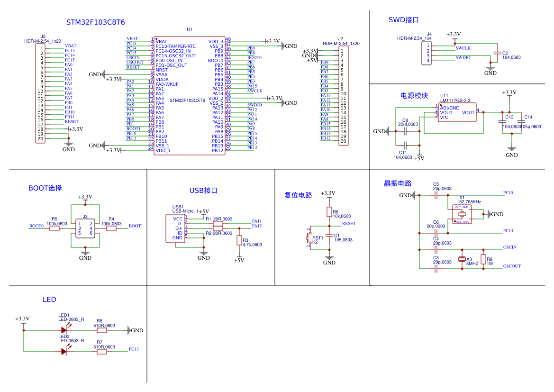554x392 pixels.
Task: Click the J3 boot selection header
Action: (85, 228)
